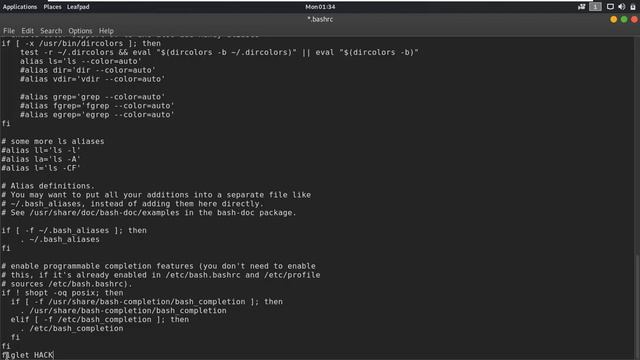Image resolution: width=640 pixels, height=360 pixels.
Task: Click the screen recorder camera icon
Action: click(582, 7)
